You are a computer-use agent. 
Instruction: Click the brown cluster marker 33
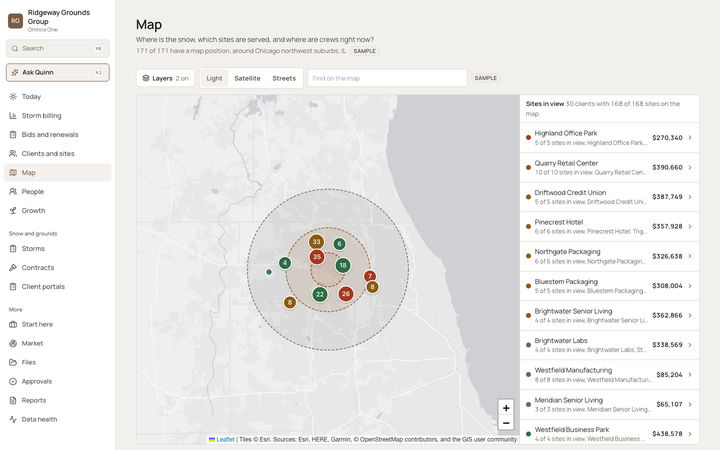pos(316,242)
